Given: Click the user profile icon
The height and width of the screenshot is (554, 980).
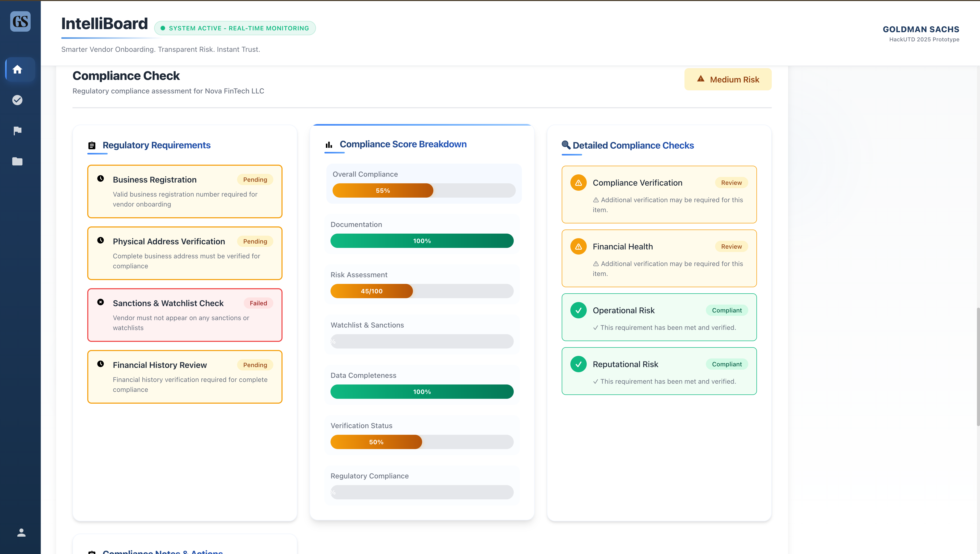Looking at the screenshot, I should coord(21,532).
